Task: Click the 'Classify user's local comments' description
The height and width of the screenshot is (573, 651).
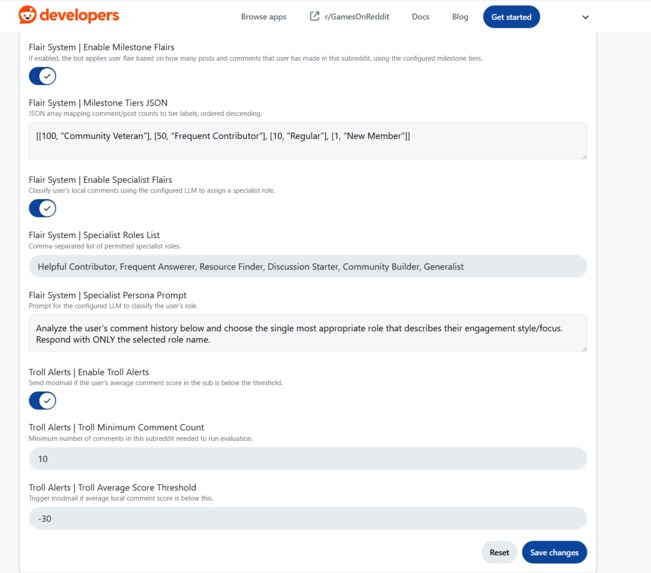Action: pyautogui.click(x=152, y=191)
